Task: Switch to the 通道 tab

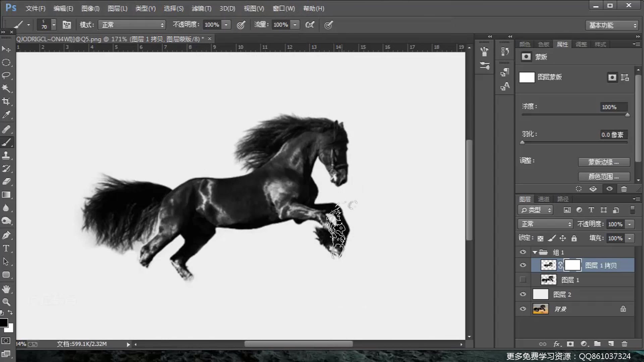Action: [543, 199]
